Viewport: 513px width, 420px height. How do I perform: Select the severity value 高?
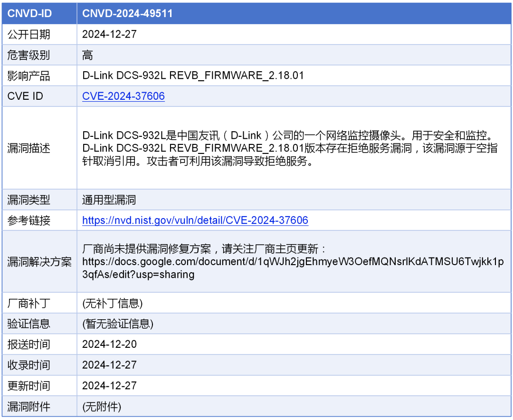coord(87,55)
